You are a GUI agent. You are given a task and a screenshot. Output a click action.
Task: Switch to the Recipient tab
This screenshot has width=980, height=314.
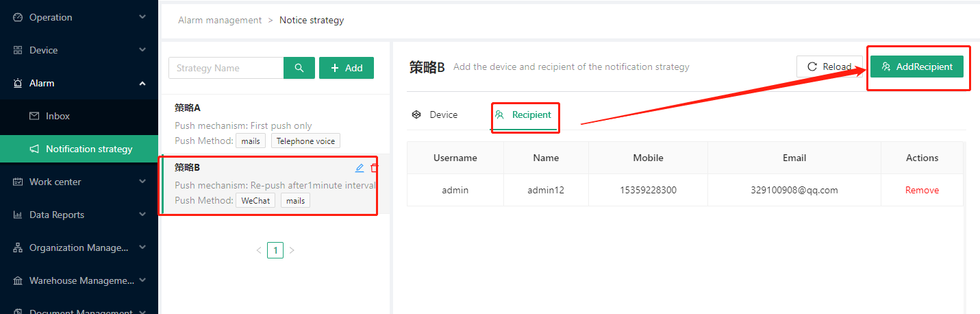[x=523, y=114]
